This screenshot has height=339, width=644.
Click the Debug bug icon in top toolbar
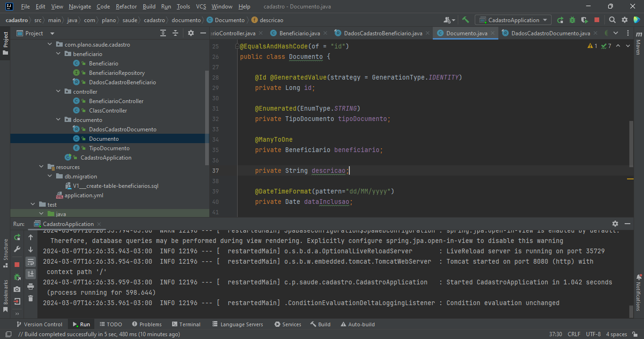coord(572,20)
